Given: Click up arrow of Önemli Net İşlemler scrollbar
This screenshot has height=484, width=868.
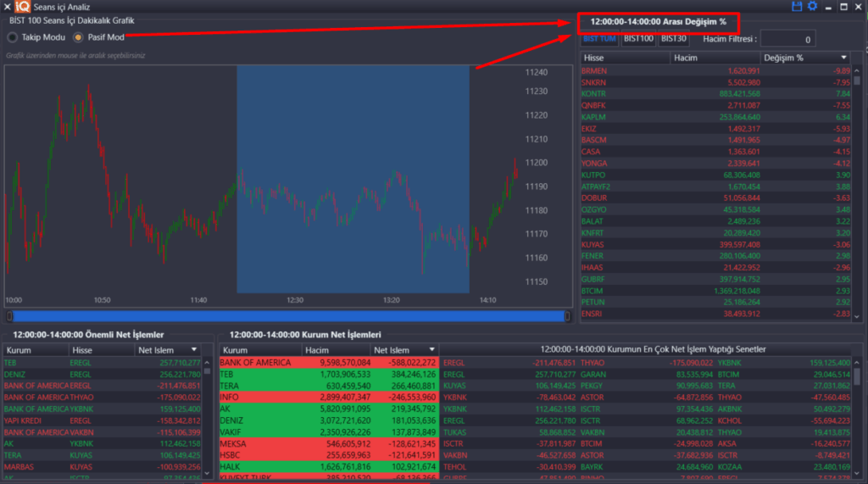Looking at the screenshot, I should 207,363.
